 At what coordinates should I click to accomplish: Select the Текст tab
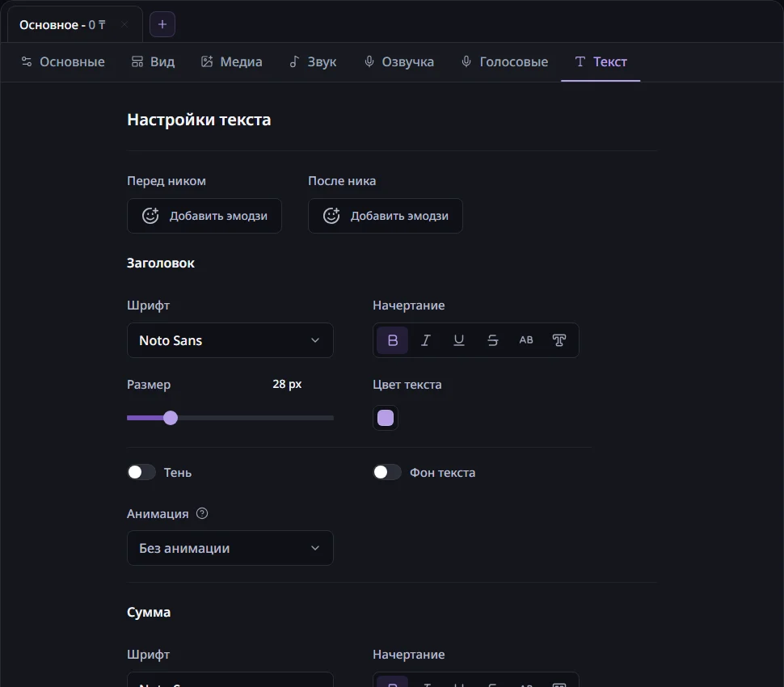(x=601, y=62)
